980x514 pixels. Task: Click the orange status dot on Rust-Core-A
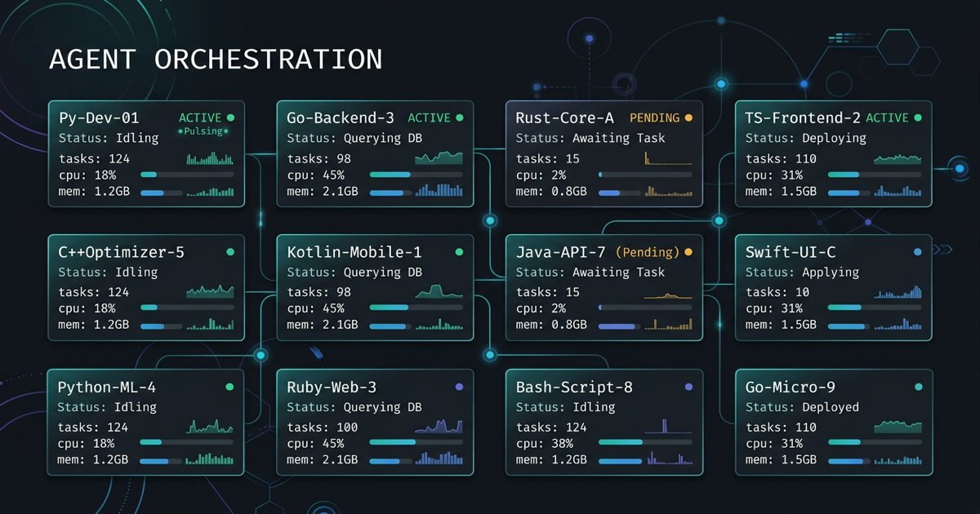688,117
